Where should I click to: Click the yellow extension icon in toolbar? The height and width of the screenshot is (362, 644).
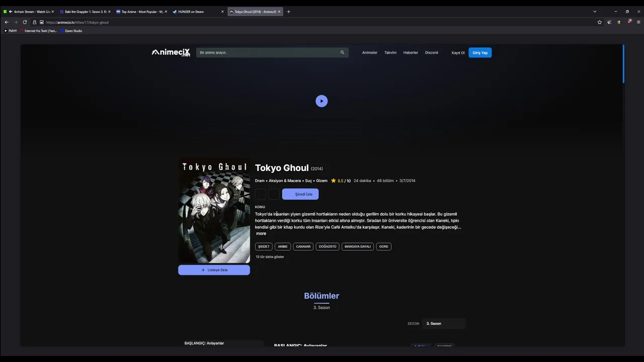click(619, 22)
